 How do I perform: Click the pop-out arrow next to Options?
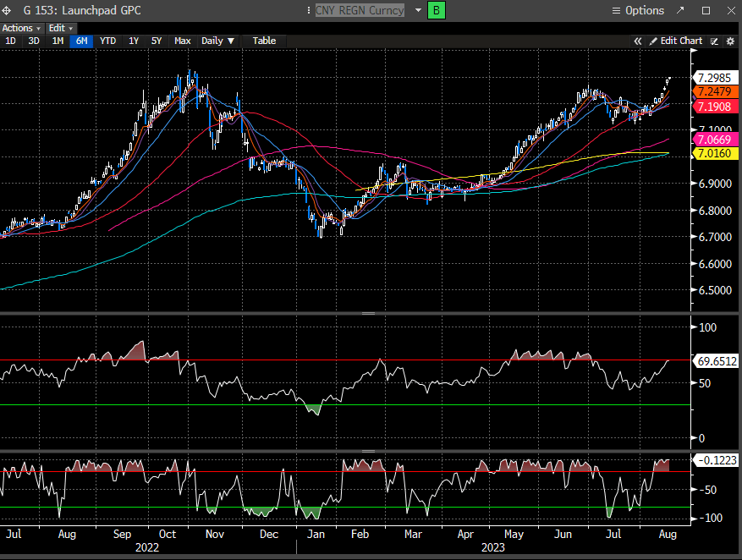click(x=680, y=10)
